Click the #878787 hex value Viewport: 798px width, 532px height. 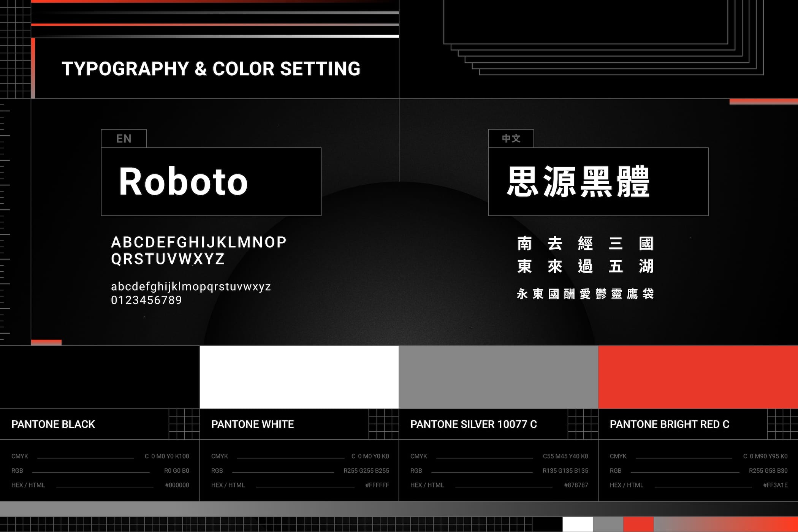click(576, 485)
